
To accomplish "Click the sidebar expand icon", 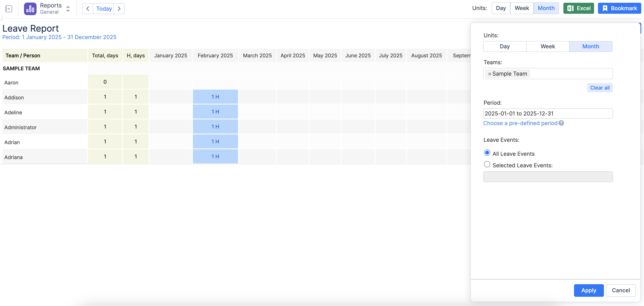I will pos(8,9).
